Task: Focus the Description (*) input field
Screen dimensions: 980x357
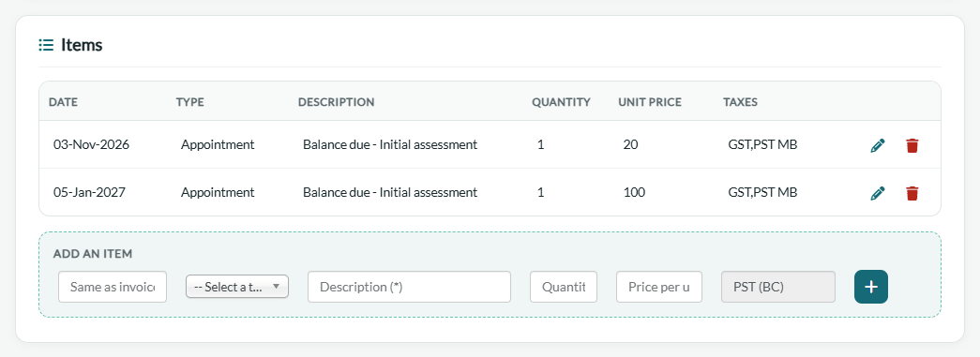Action: click(x=410, y=287)
